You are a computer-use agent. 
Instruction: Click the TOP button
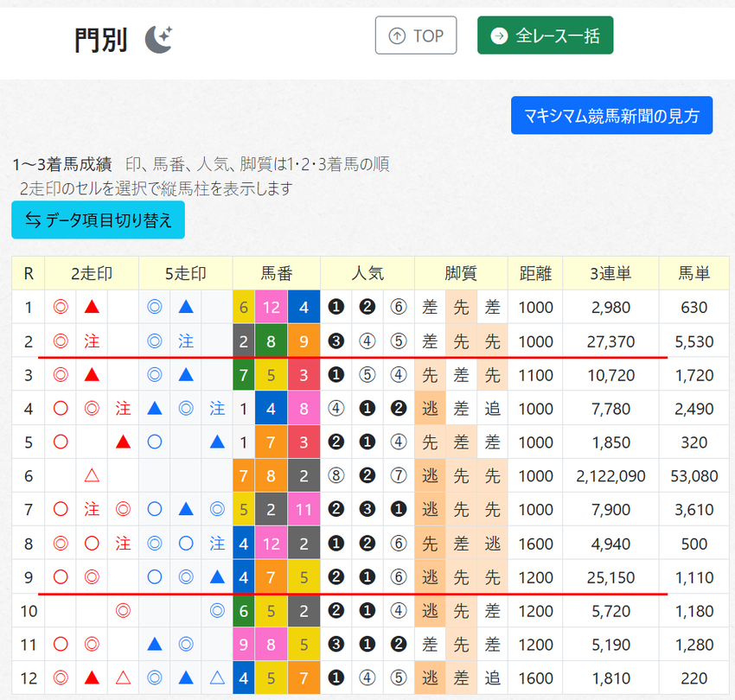click(x=416, y=35)
